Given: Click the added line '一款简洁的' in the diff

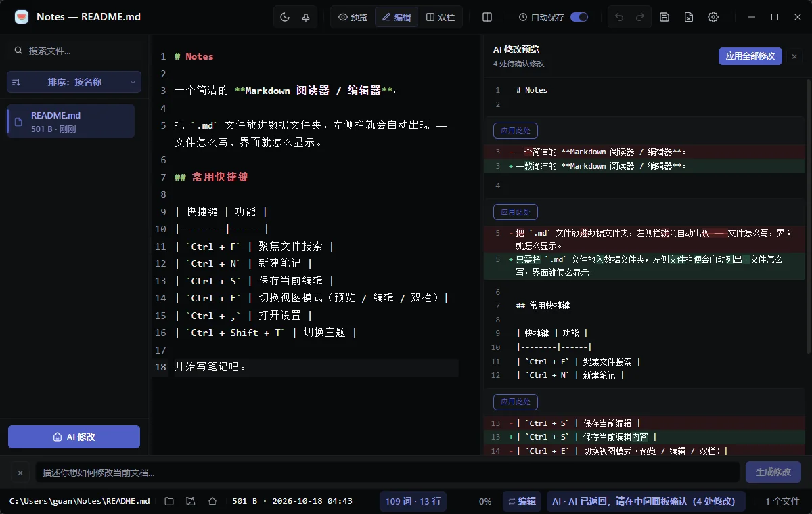Looking at the screenshot, I should click(x=646, y=165).
